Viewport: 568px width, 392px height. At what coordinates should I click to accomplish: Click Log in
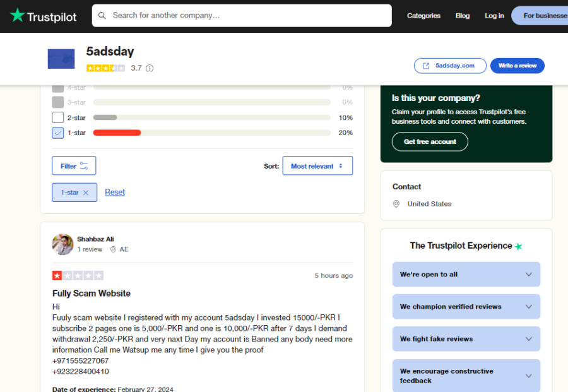(494, 16)
